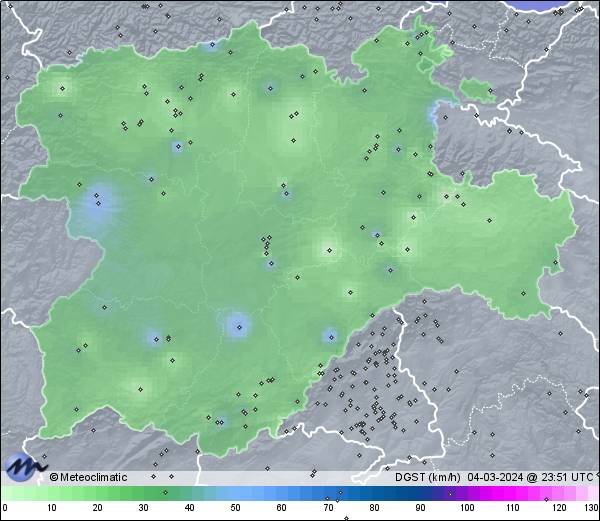Pick the pale green color above scale value 10
The width and height of the screenshot is (600, 521).
(x=52, y=493)
